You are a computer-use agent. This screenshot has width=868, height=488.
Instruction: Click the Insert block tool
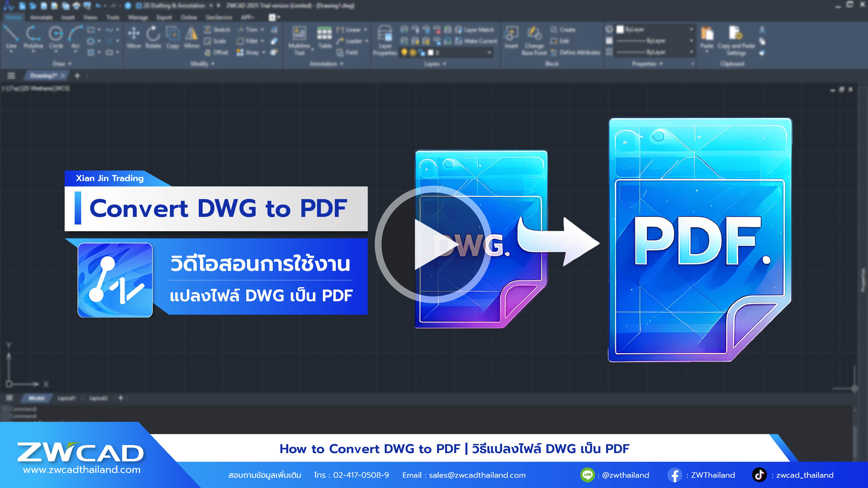pyautogui.click(x=511, y=38)
